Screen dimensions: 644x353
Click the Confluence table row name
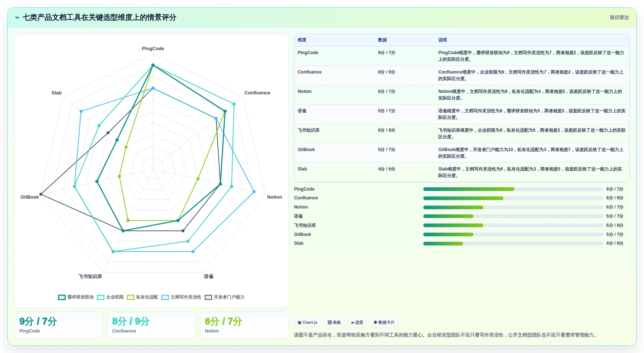click(x=310, y=72)
